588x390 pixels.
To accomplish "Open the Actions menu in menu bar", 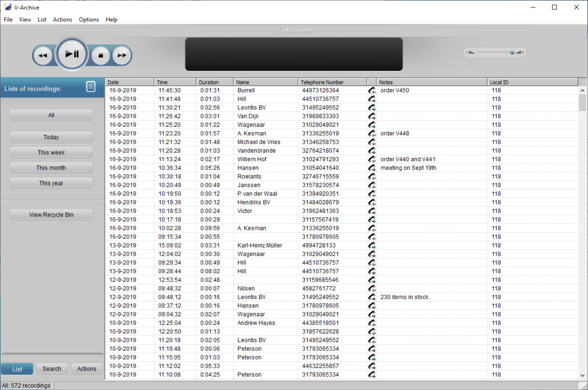I will [x=63, y=20].
